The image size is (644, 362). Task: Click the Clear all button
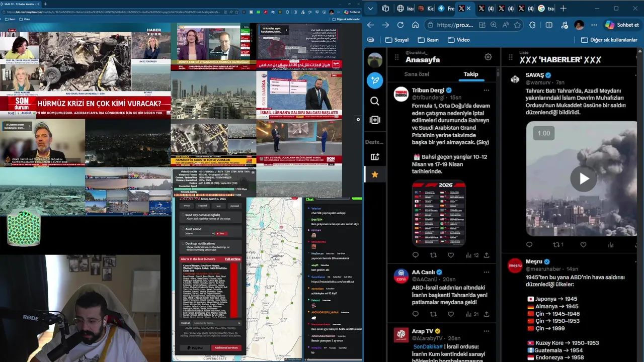coord(185,323)
